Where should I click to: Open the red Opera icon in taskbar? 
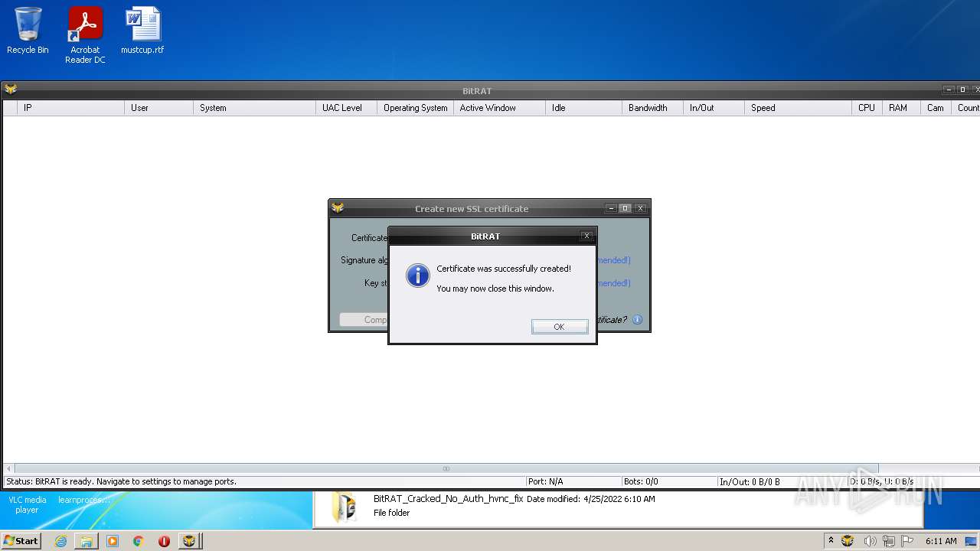click(x=164, y=541)
